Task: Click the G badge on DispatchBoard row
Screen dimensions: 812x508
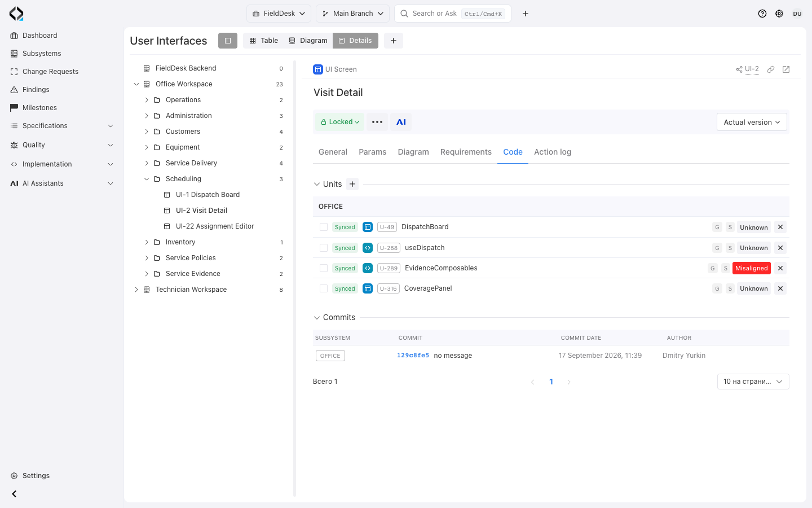Action: tap(717, 227)
